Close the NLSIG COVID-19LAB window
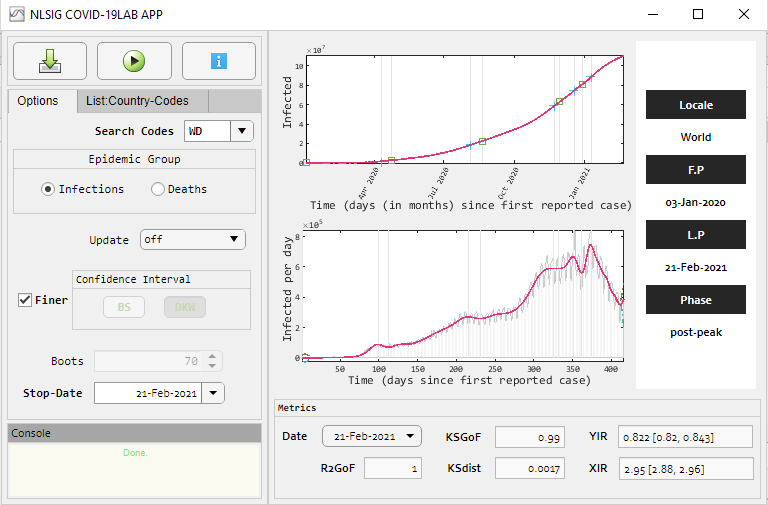 744,14
